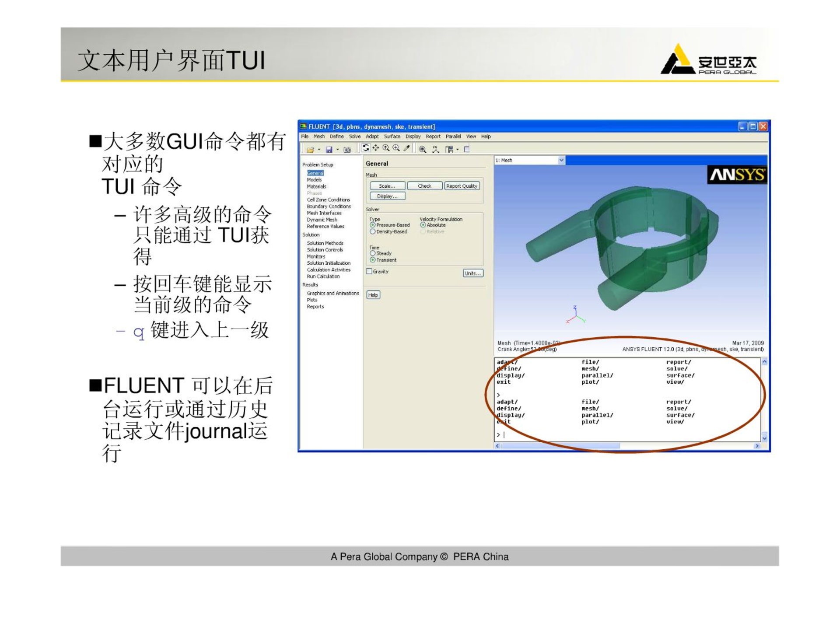The width and height of the screenshot is (840, 630).
Task: Select Models in the navigation tree
Action: [x=314, y=180]
